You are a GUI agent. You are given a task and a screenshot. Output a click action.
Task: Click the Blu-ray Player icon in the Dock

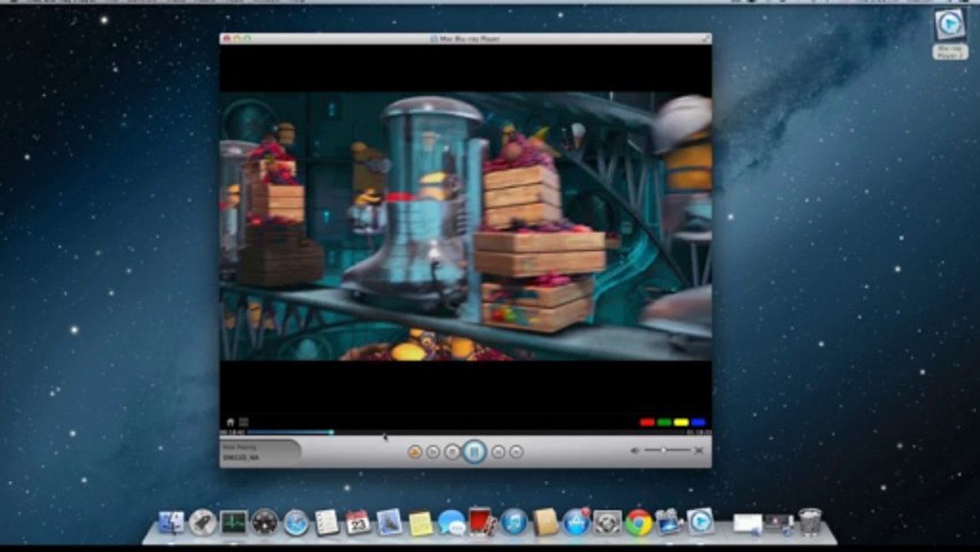pyautogui.click(x=700, y=521)
